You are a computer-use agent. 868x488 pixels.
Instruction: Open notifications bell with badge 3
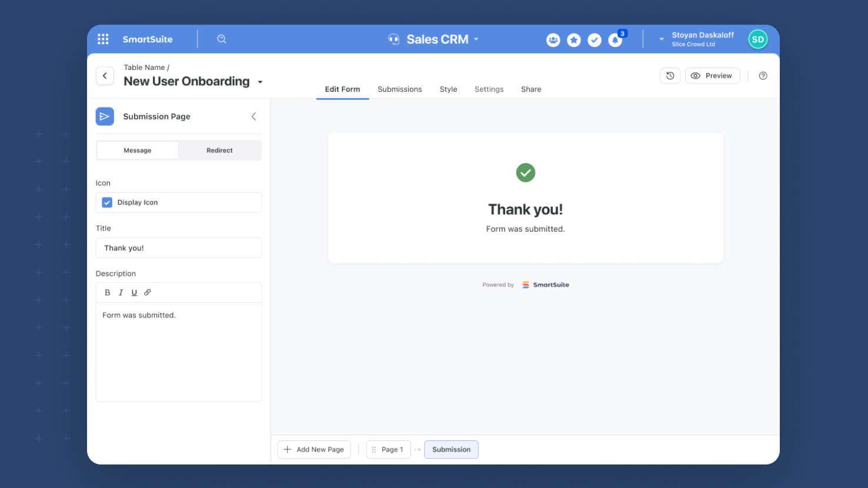pos(616,39)
